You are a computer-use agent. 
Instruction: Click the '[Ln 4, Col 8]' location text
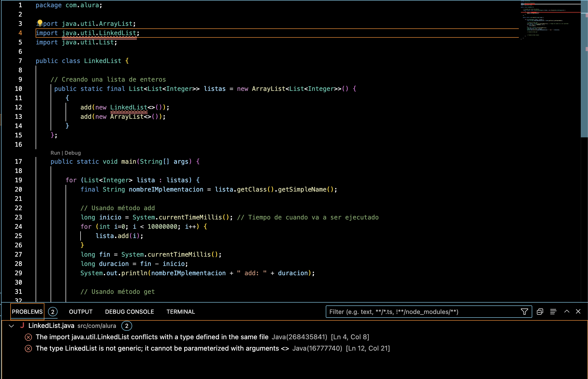[x=350, y=337]
